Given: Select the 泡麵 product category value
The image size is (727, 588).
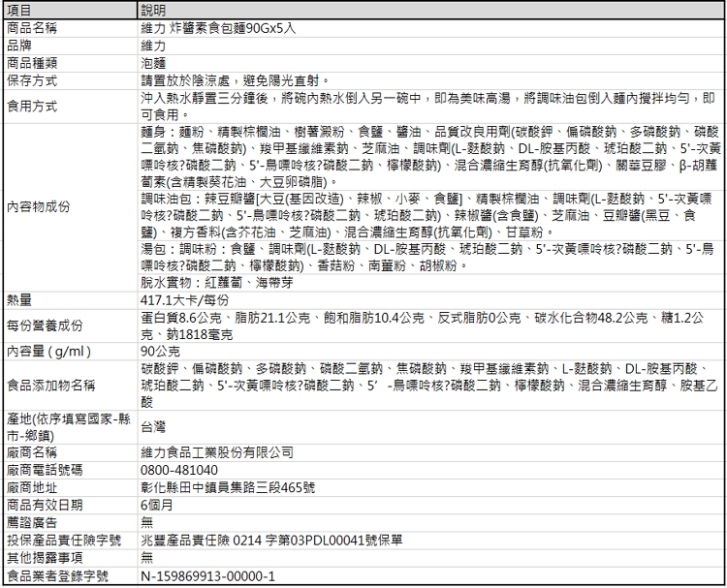Looking at the screenshot, I should pos(154,63).
